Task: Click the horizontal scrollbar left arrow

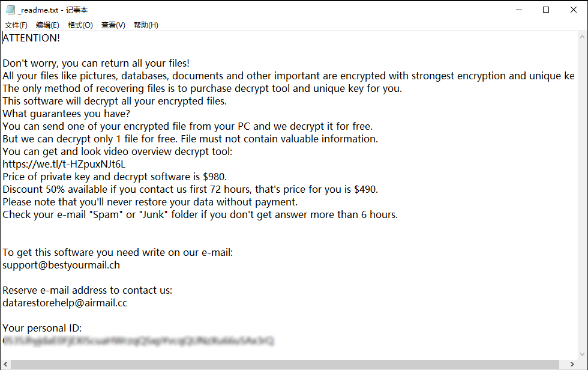Action: click(x=5, y=365)
